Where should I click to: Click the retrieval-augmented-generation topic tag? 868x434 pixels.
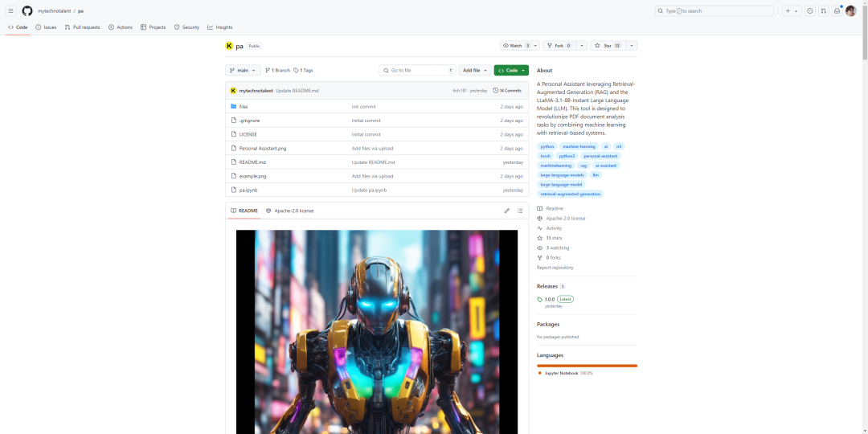pyautogui.click(x=570, y=194)
